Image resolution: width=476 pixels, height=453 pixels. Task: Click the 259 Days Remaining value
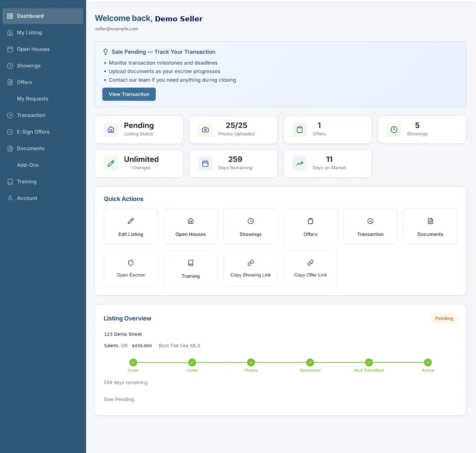click(235, 159)
